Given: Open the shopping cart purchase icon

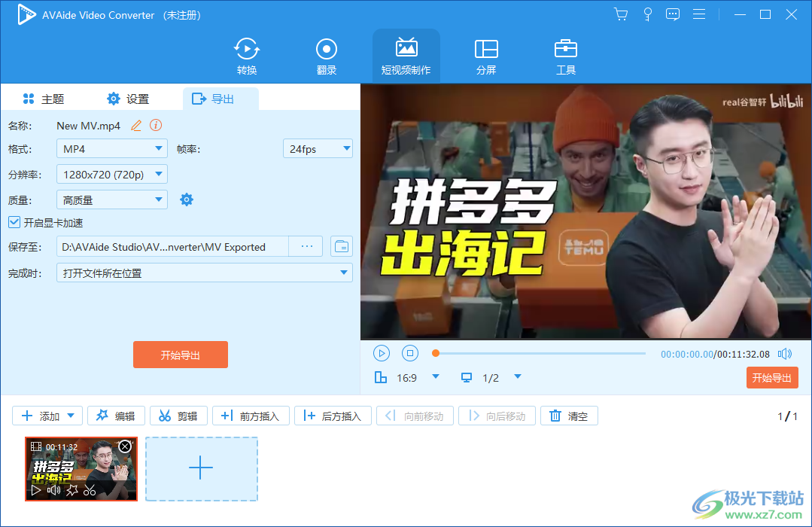Looking at the screenshot, I should 620,14.
